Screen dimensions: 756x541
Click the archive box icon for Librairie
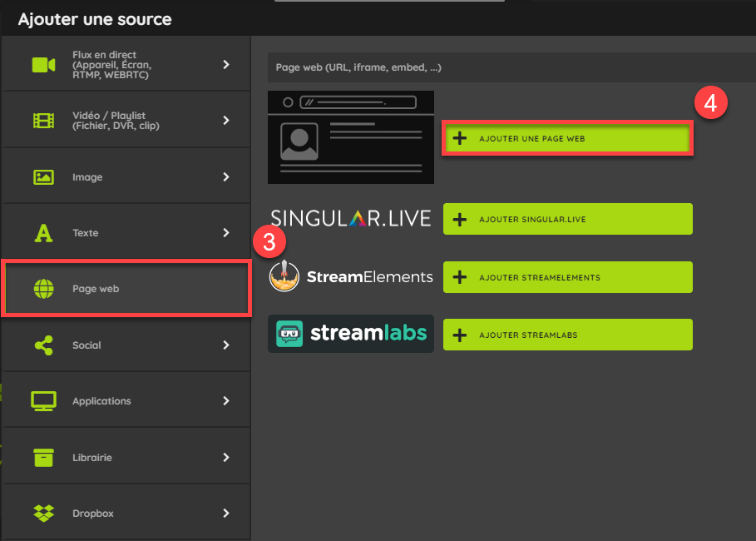(43, 458)
